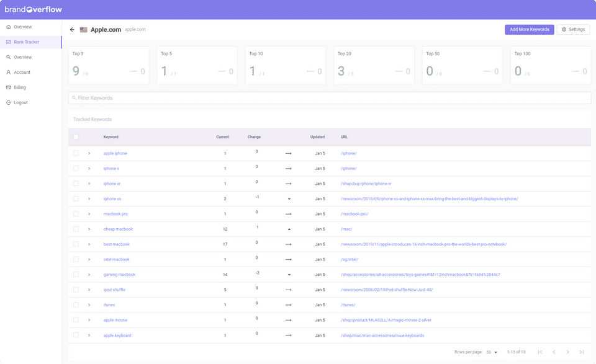Image resolution: width=596 pixels, height=364 pixels.
Task: Click the Updated column header
Action: (x=317, y=137)
